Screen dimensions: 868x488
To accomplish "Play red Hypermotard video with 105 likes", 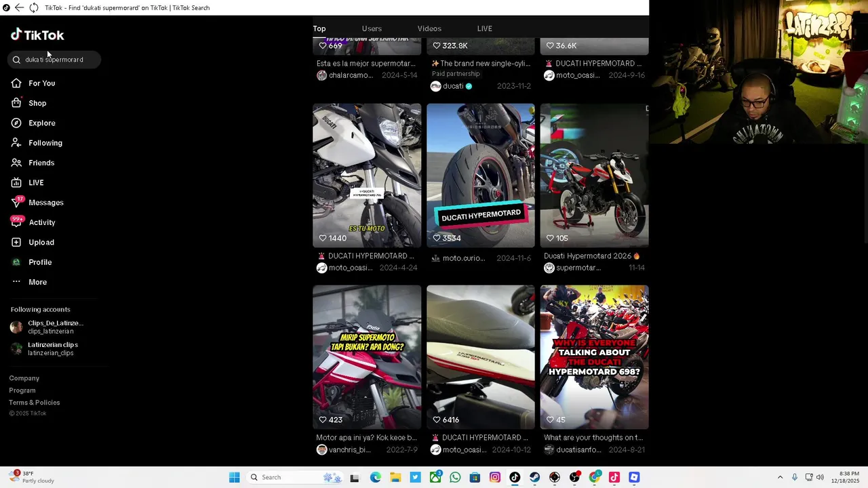I will pyautogui.click(x=595, y=176).
